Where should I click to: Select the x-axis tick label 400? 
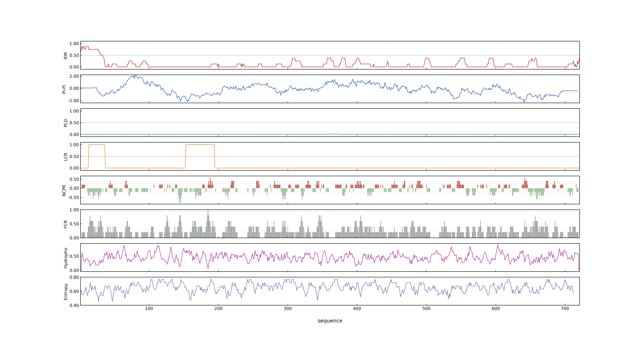[357, 309]
